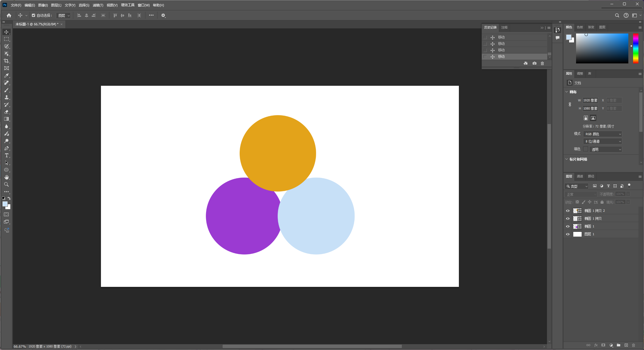
Task: Select the Zoom tool
Action: [6, 185]
